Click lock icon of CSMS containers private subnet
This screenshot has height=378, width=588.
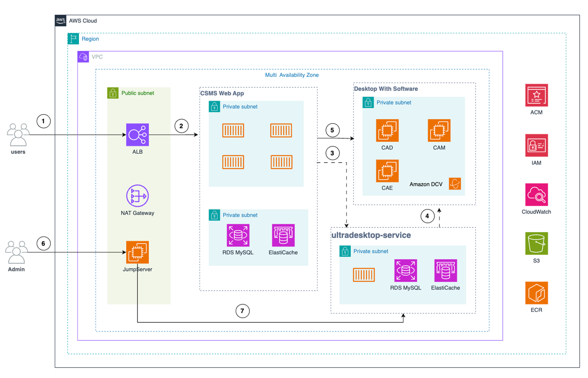click(x=214, y=107)
